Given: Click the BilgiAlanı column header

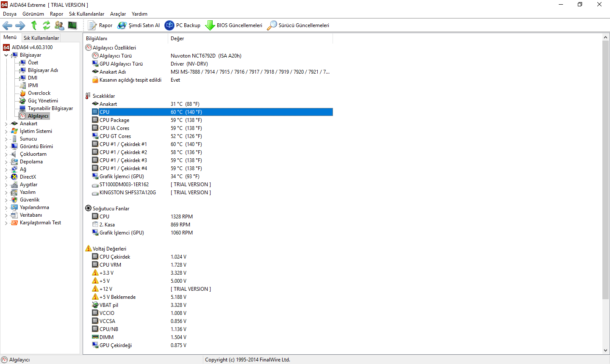Looking at the screenshot, I should click(x=126, y=39).
